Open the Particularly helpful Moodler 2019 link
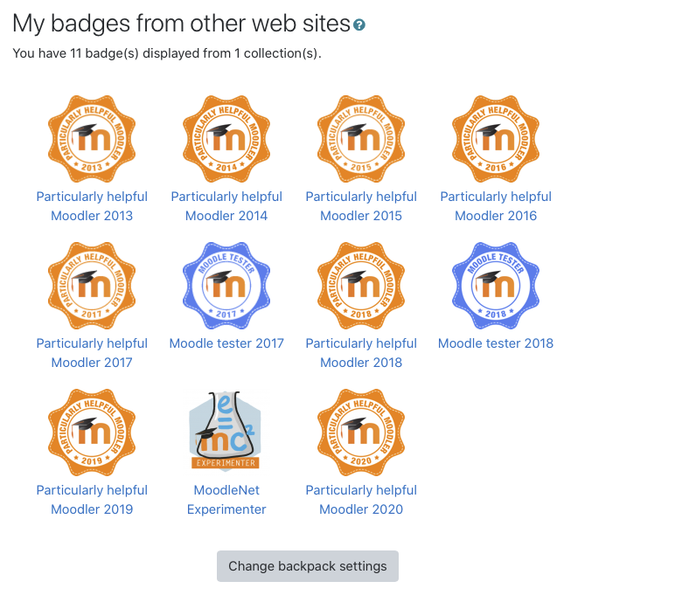The width and height of the screenshot is (675, 616). coord(92,500)
